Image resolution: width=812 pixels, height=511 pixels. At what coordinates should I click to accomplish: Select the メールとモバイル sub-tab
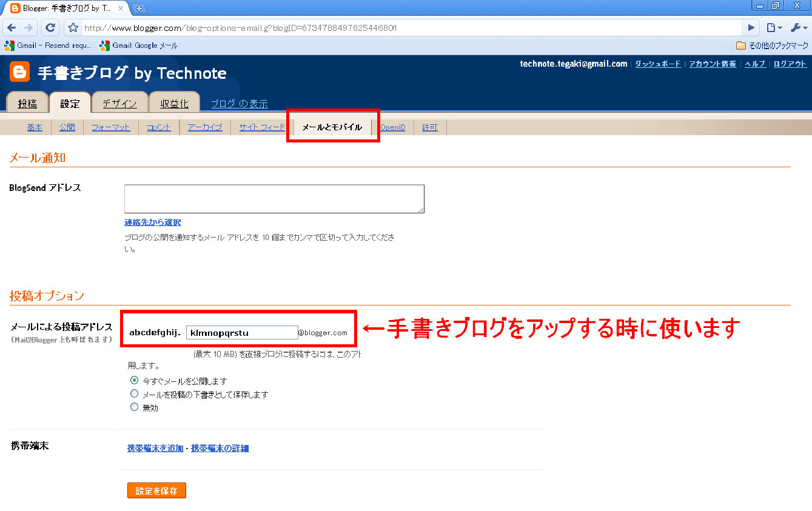tap(332, 127)
